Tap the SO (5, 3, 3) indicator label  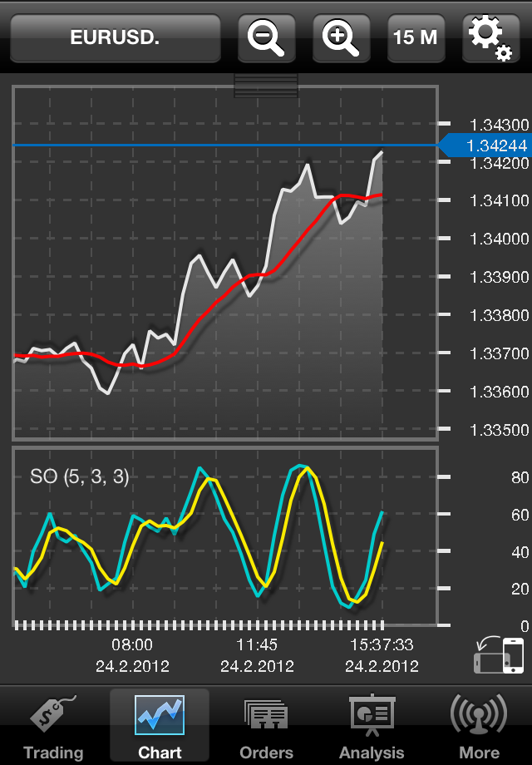click(x=80, y=476)
